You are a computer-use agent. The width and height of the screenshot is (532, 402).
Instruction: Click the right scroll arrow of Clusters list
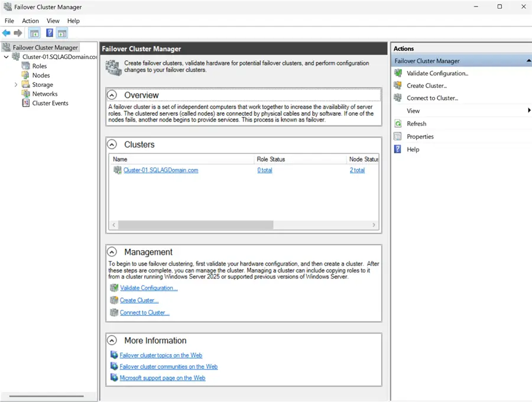(374, 225)
